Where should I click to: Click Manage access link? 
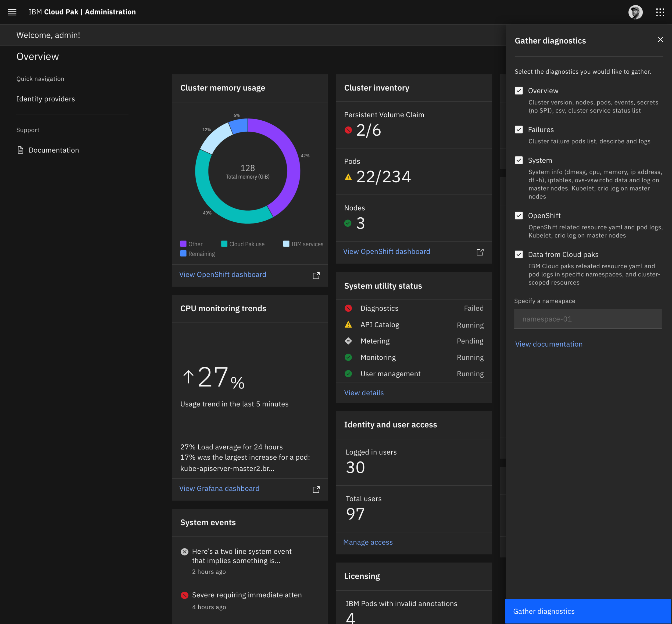tap(368, 542)
